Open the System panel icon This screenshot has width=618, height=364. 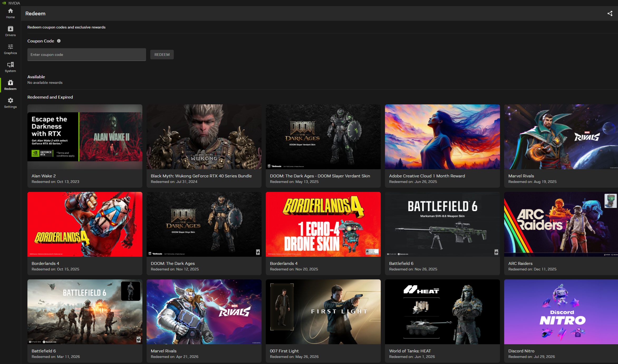coord(10,65)
